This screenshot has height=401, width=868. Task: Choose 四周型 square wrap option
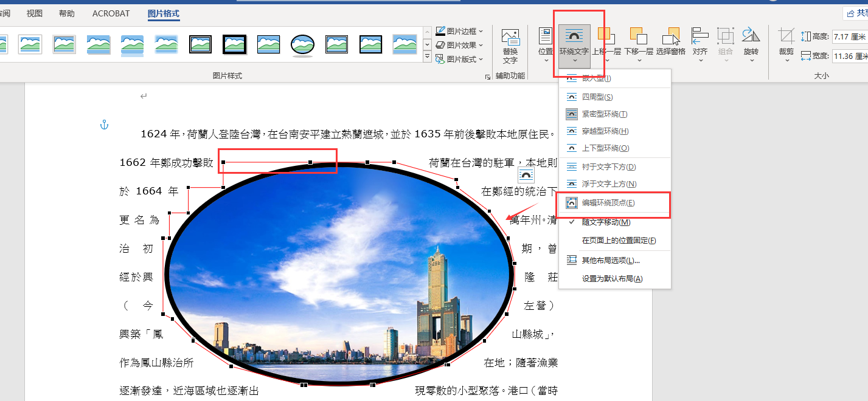(x=615, y=97)
